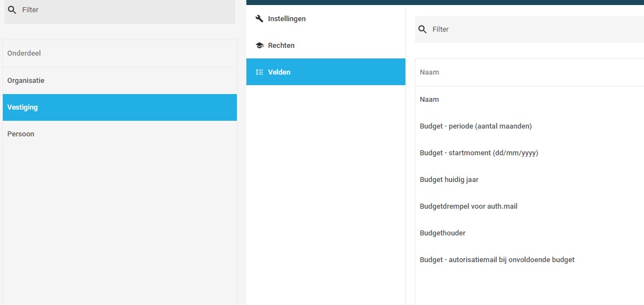The width and height of the screenshot is (644, 305).
Task: Click the wrench icon beside Instellingen
Action: click(x=259, y=18)
